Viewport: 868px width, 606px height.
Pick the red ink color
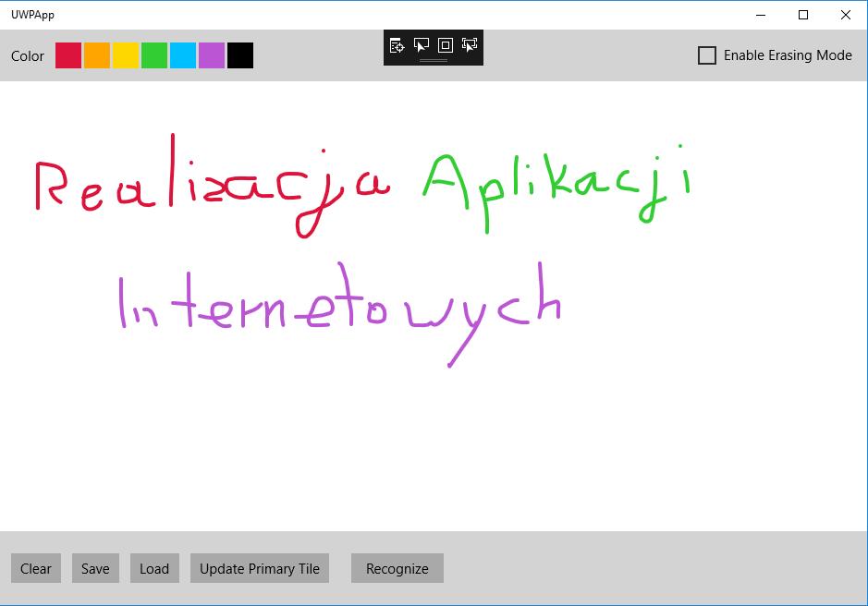68,55
